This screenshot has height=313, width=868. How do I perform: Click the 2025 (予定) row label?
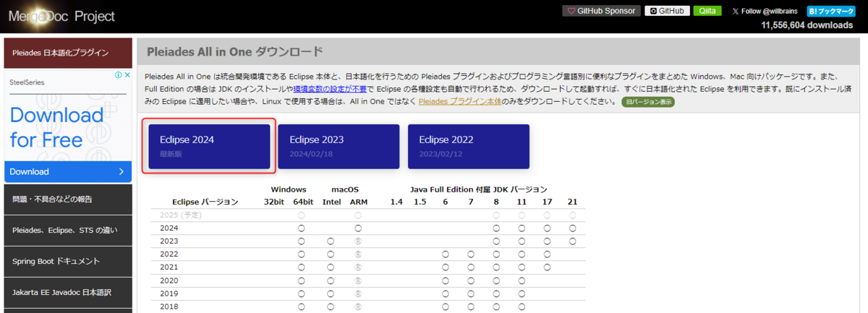[179, 215]
